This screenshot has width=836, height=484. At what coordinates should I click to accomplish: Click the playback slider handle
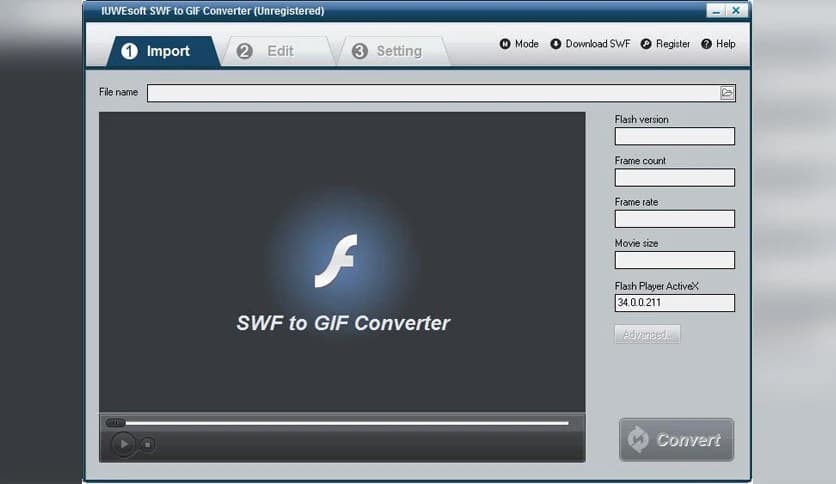115,423
